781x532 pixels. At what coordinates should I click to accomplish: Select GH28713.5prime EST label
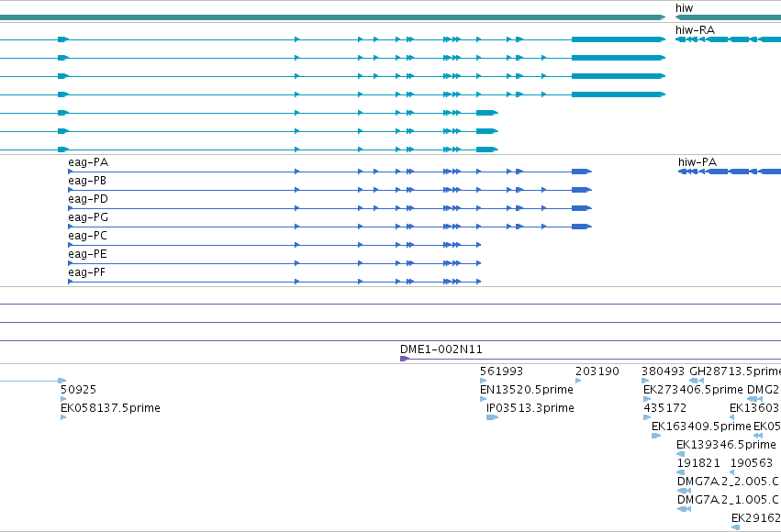pos(735,371)
